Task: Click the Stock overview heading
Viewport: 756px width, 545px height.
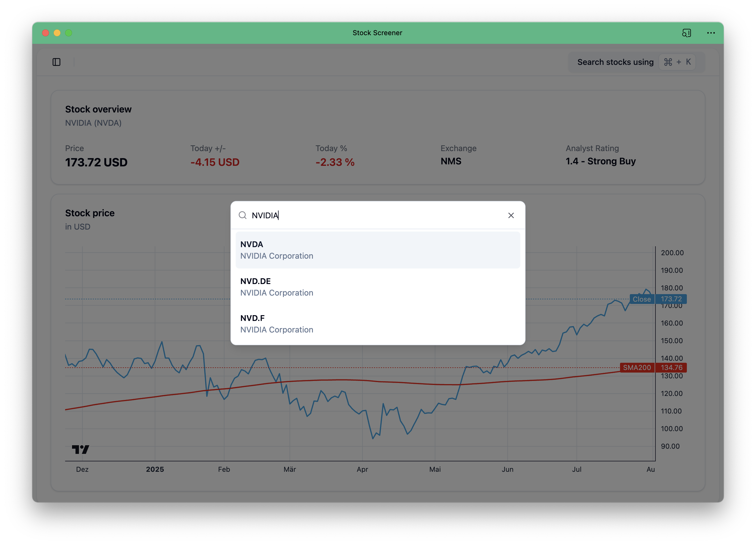Action: click(98, 109)
